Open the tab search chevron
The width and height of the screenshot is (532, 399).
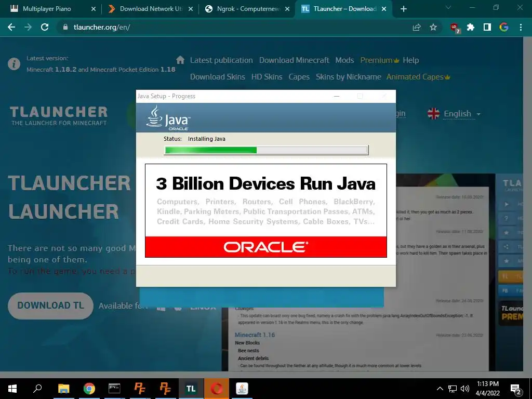(448, 7)
